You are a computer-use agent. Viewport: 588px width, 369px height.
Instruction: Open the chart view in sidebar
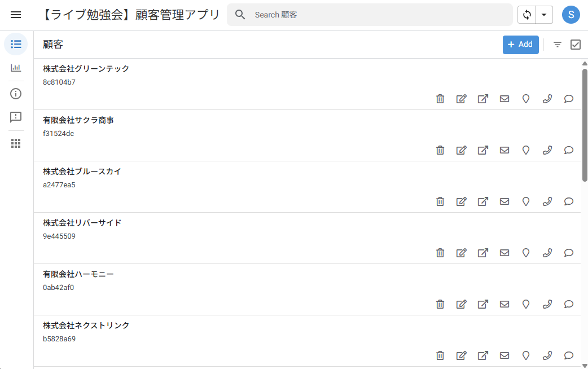(x=16, y=68)
